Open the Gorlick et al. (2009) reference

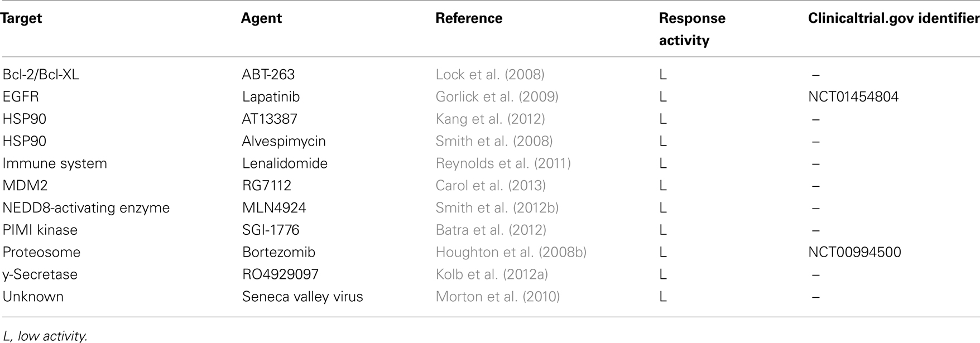click(x=497, y=97)
